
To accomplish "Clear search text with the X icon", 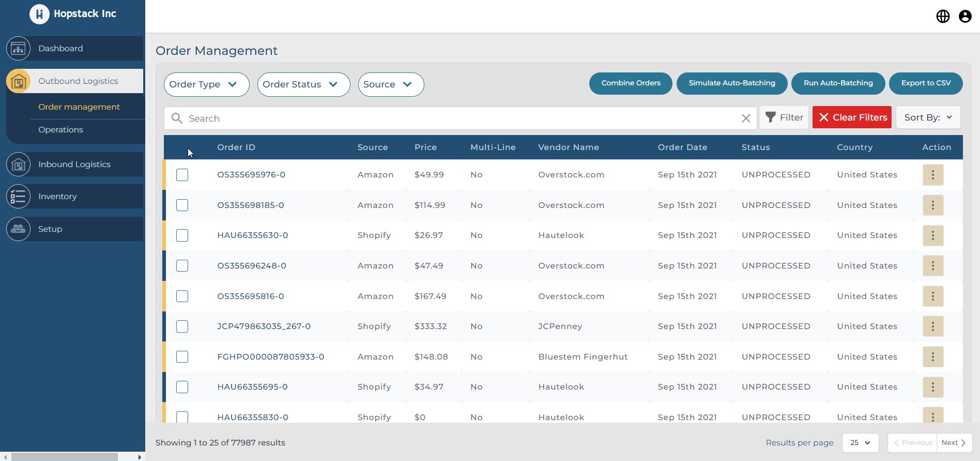I will [745, 118].
